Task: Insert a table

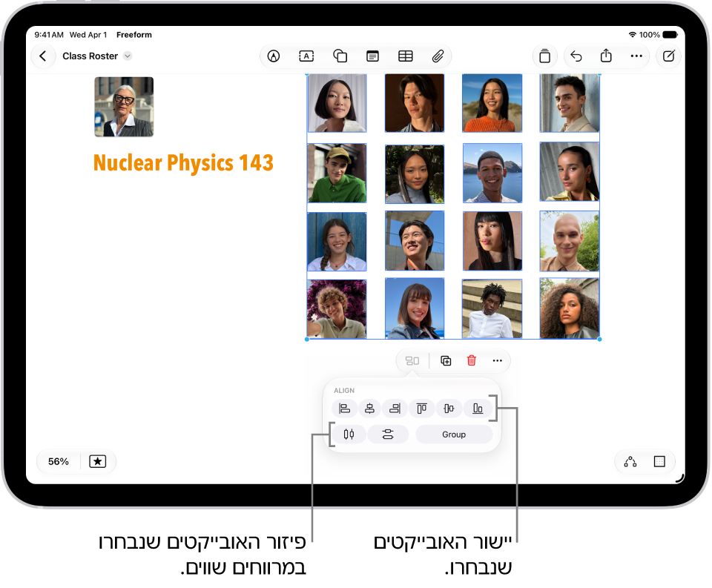Action: pos(406,56)
